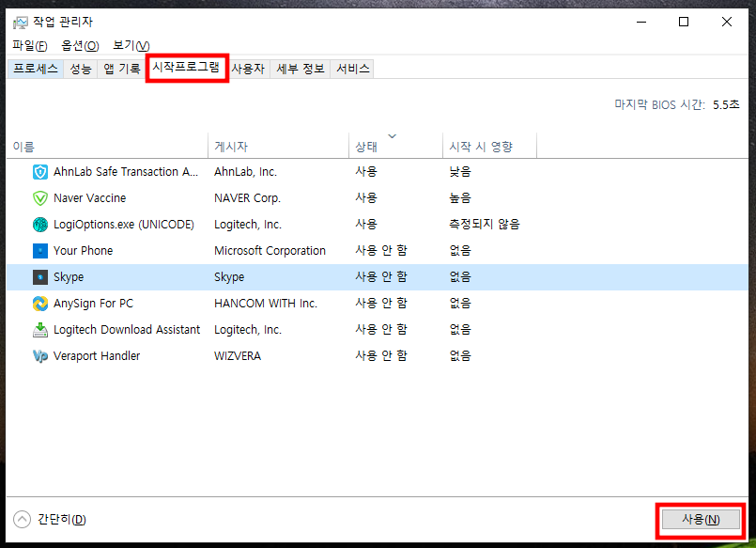The width and height of the screenshot is (756, 548).
Task: Switch to the 프로세스 tab
Action: [x=36, y=69]
